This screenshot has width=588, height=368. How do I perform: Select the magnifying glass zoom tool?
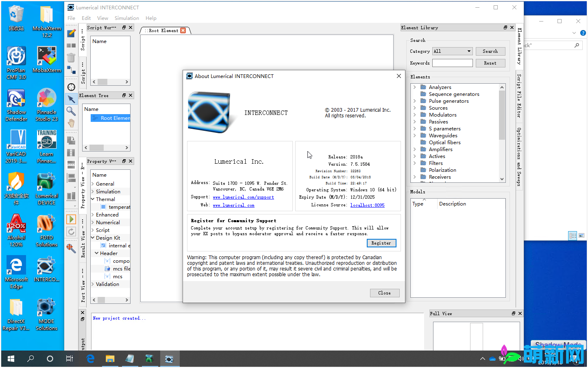pos(71,111)
